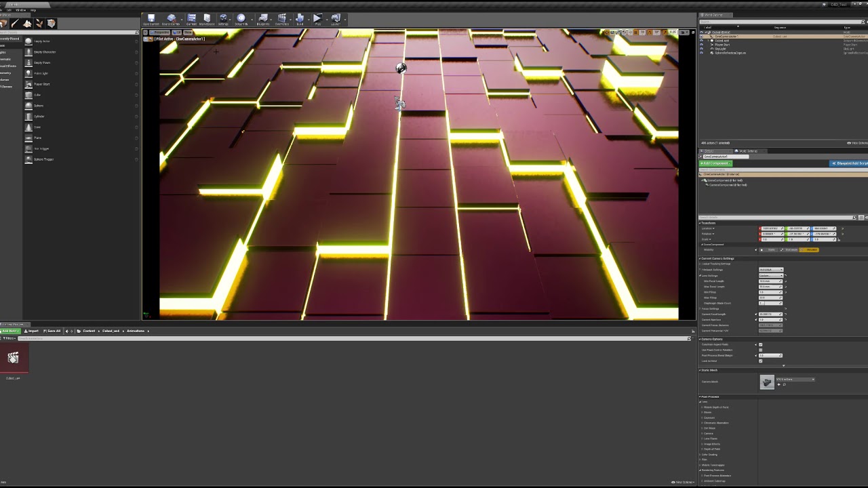Select the Point Light actor icon
The height and width of the screenshot is (488, 868).
28,73
